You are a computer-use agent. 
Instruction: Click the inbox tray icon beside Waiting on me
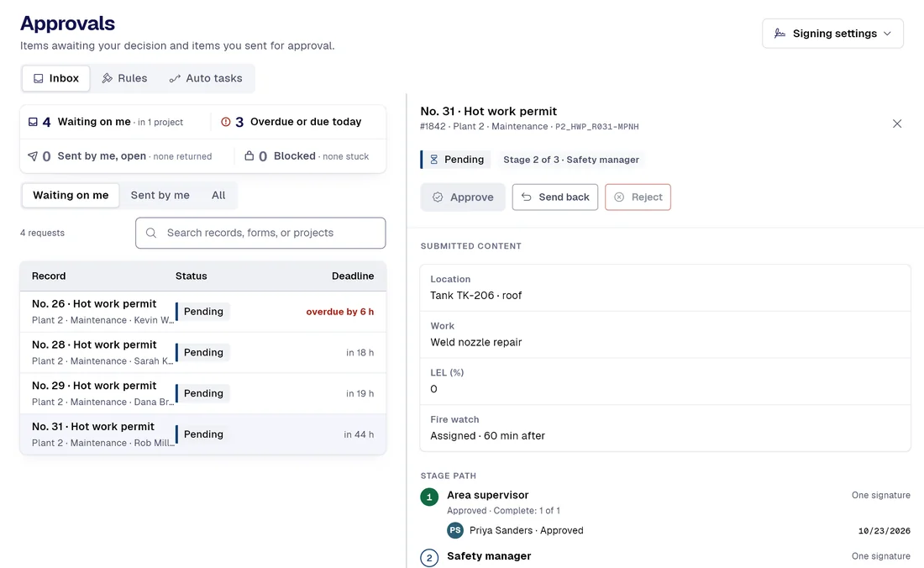click(33, 122)
